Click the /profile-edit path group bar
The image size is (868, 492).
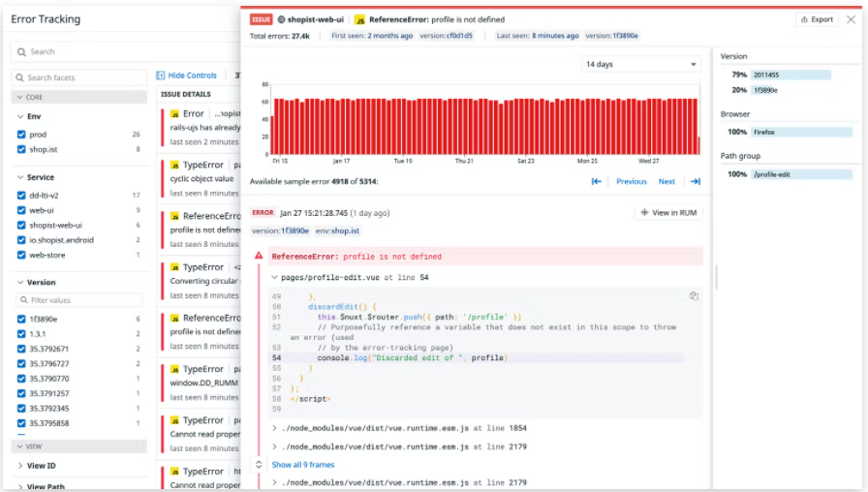(x=801, y=174)
